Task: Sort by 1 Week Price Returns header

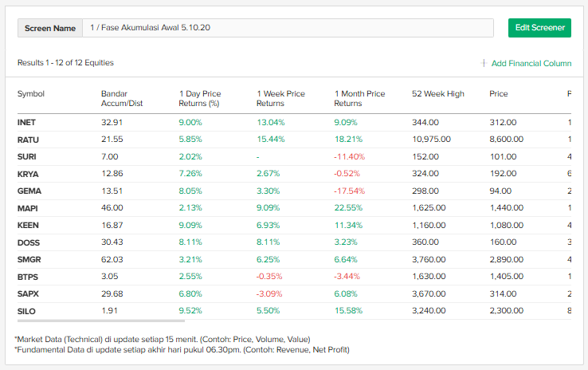Action: tap(280, 98)
